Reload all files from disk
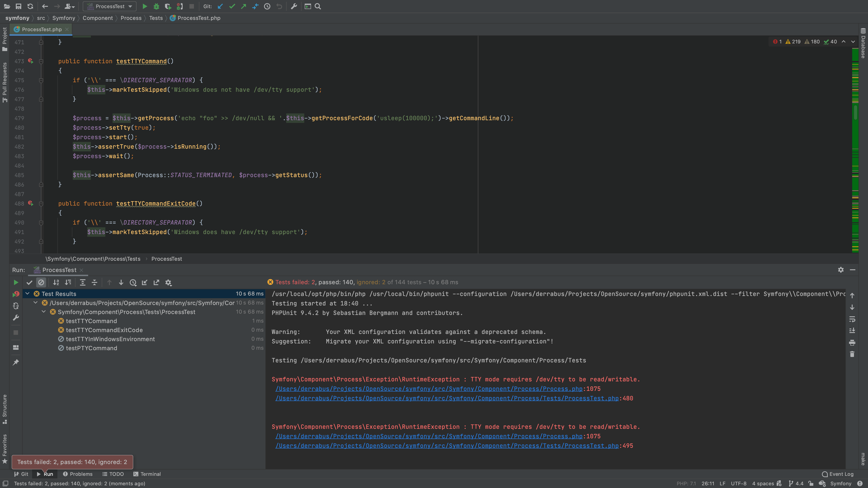Image resolution: width=868 pixels, height=488 pixels. coord(30,6)
